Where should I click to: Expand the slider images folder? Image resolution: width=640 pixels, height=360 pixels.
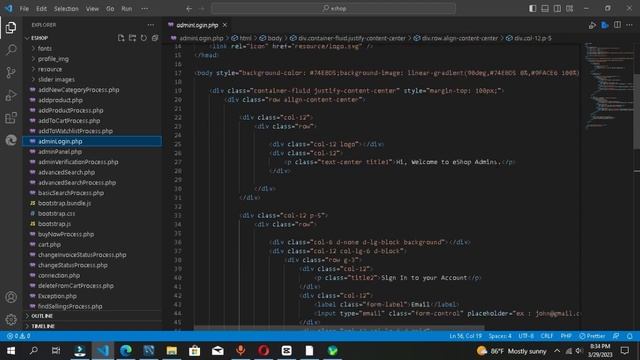[56, 80]
